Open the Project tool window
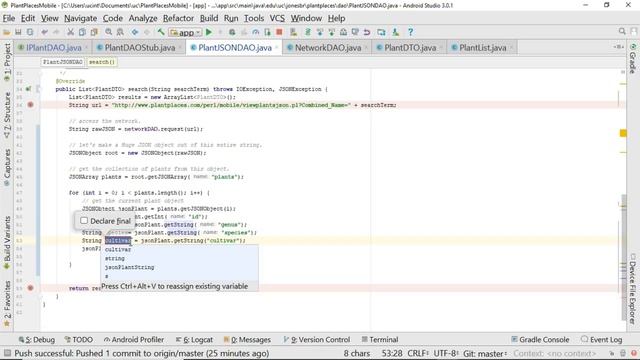The width and height of the screenshot is (640, 360). [x=7, y=62]
